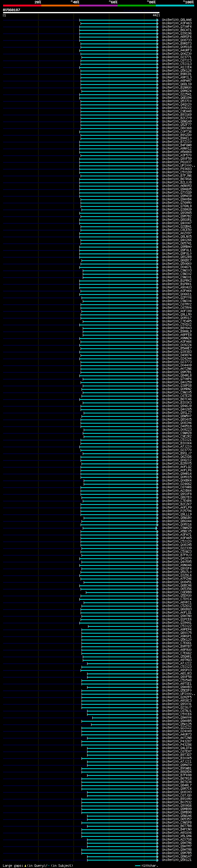Open hit UniRef100_Q39196

(176, 33)
